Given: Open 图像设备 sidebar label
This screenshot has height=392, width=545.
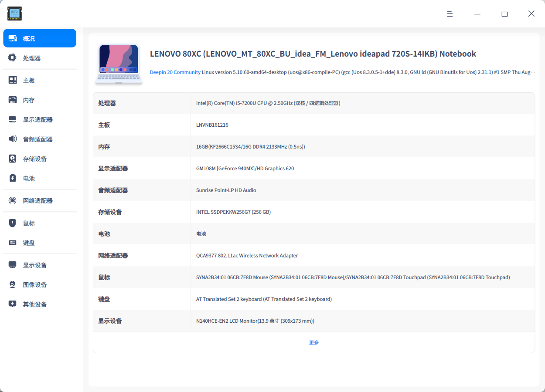Looking at the screenshot, I should click(35, 284).
